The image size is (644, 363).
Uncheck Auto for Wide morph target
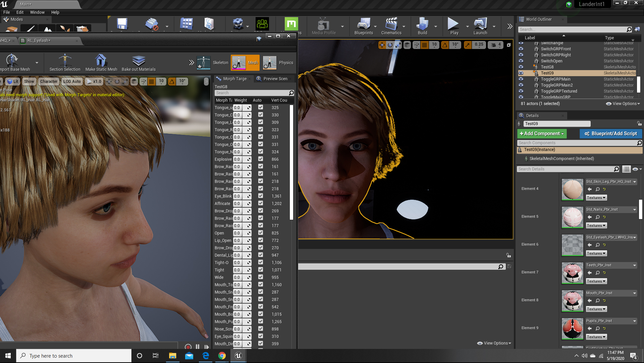pos(261,277)
